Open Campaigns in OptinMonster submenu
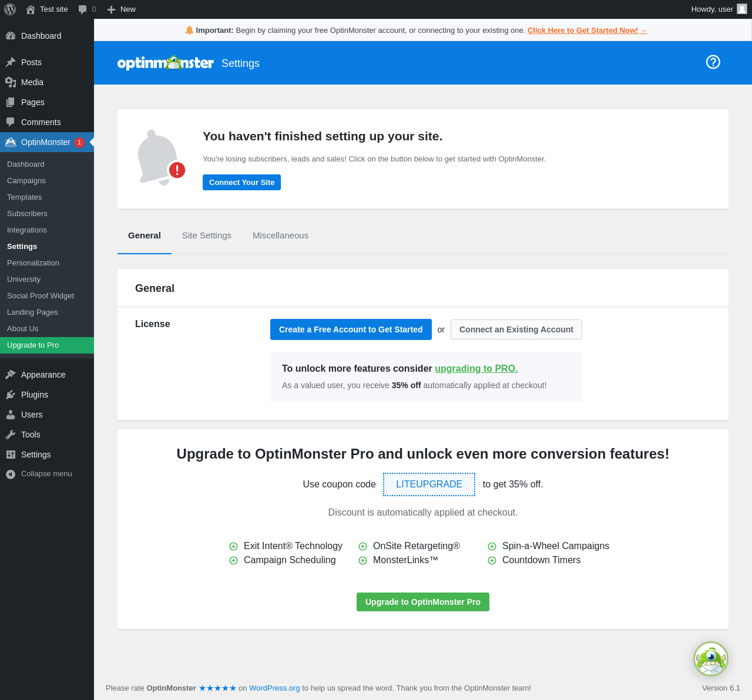Viewport: 752px width, 700px height. point(47,181)
